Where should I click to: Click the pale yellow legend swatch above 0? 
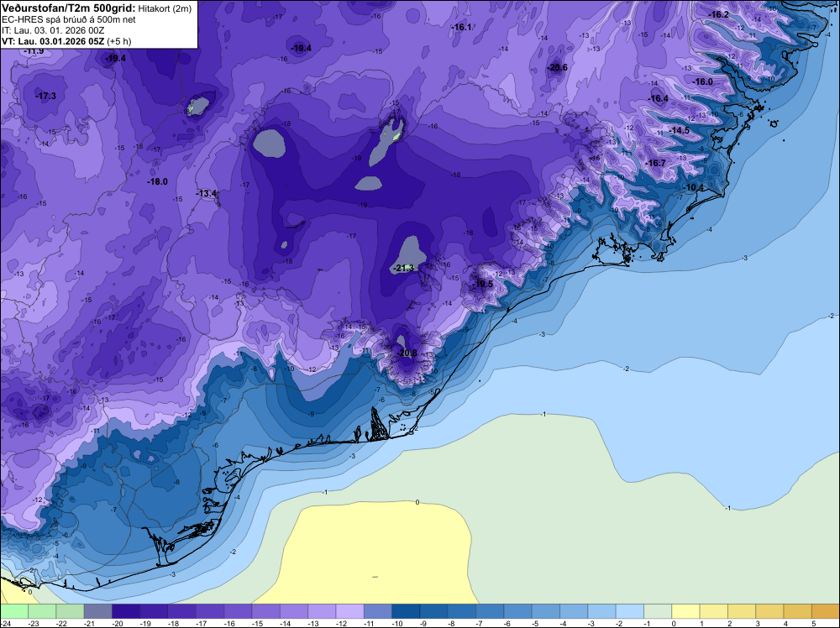click(685, 611)
